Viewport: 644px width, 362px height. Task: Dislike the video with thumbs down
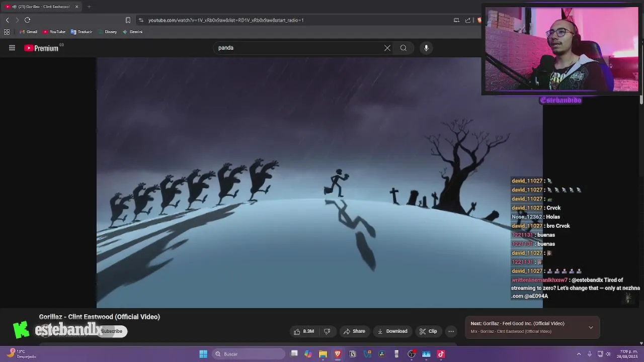coord(327,331)
